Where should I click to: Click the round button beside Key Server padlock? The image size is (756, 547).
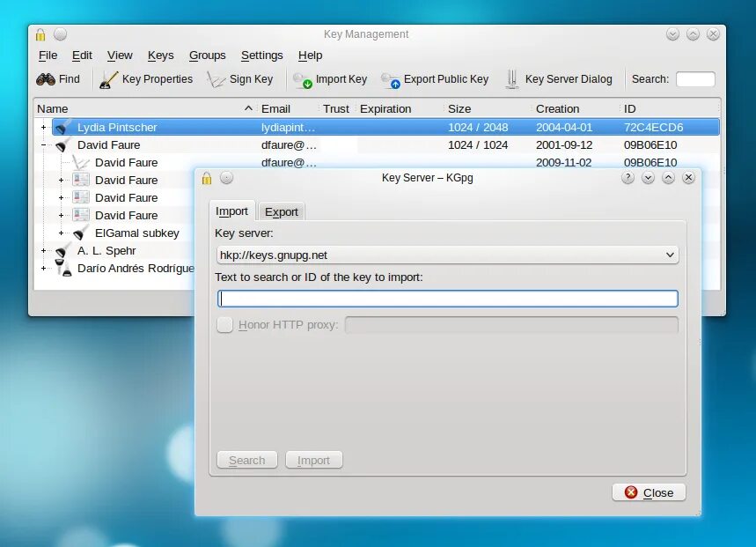[226, 178]
